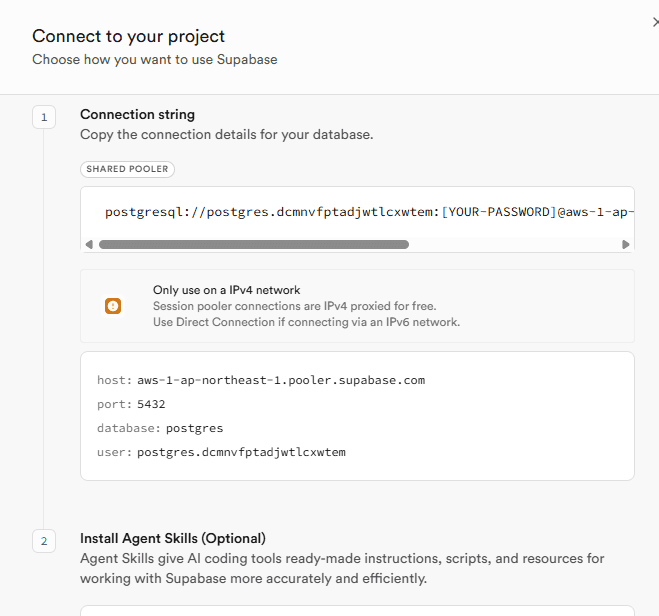
Task: Click the "Connection string" step heading
Action: pos(137,114)
